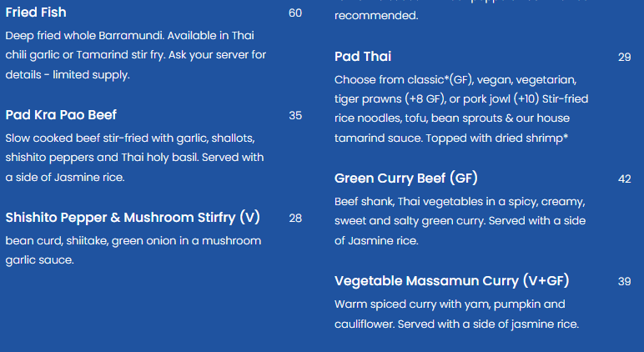Click the Fried Fish dish title
This screenshot has width=644, height=352.
coord(36,13)
